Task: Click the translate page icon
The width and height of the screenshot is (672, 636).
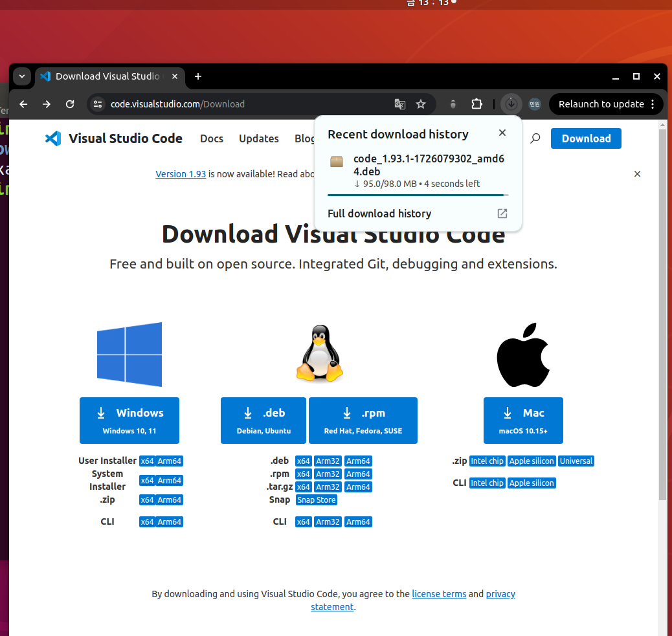Action: coord(400,104)
